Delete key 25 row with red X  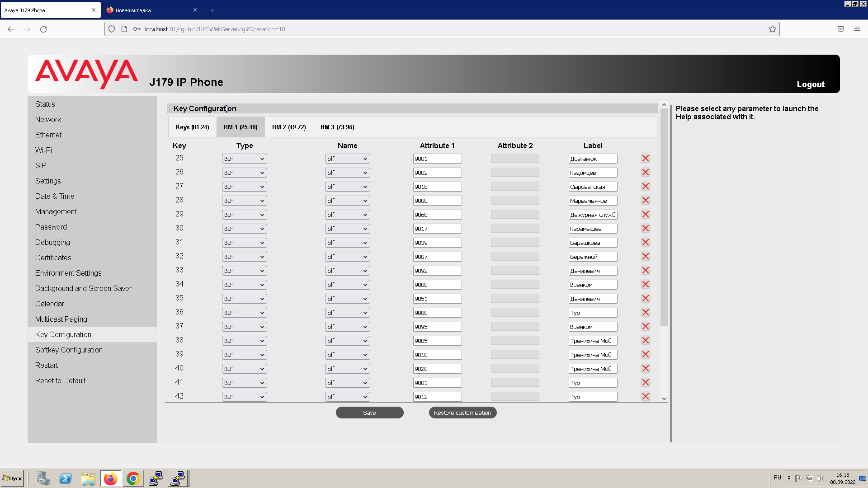[x=645, y=159]
